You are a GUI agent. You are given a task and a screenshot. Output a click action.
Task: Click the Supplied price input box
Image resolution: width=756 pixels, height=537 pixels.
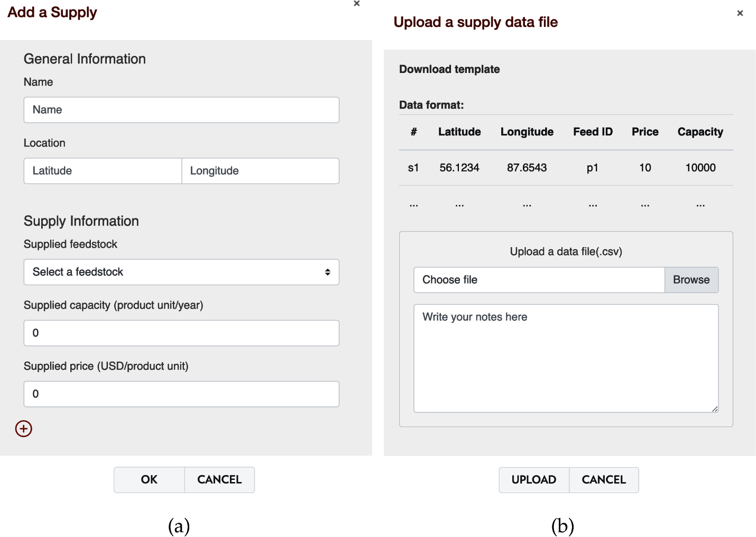(181, 394)
